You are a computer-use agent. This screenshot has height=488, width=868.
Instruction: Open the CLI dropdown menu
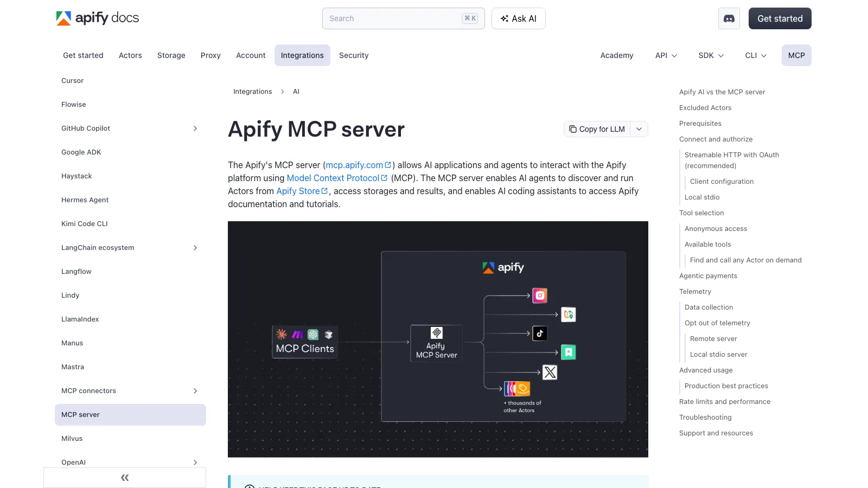coord(756,55)
